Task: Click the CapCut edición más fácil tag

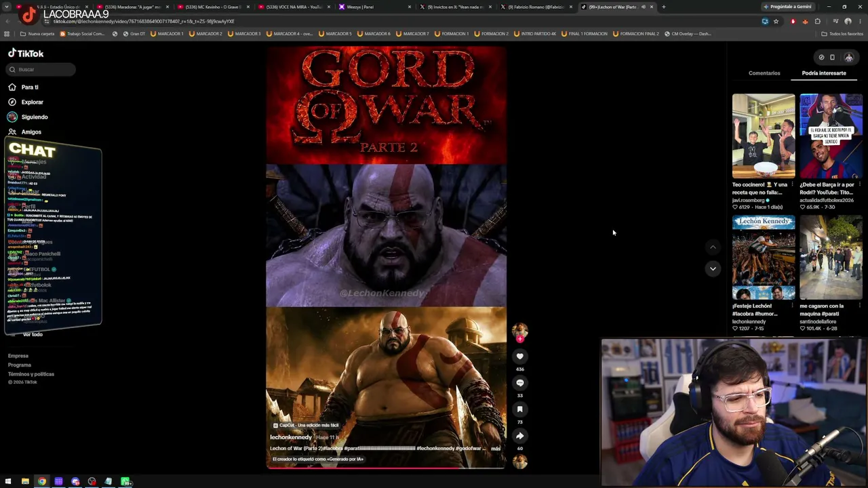Action: tap(306, 425)
